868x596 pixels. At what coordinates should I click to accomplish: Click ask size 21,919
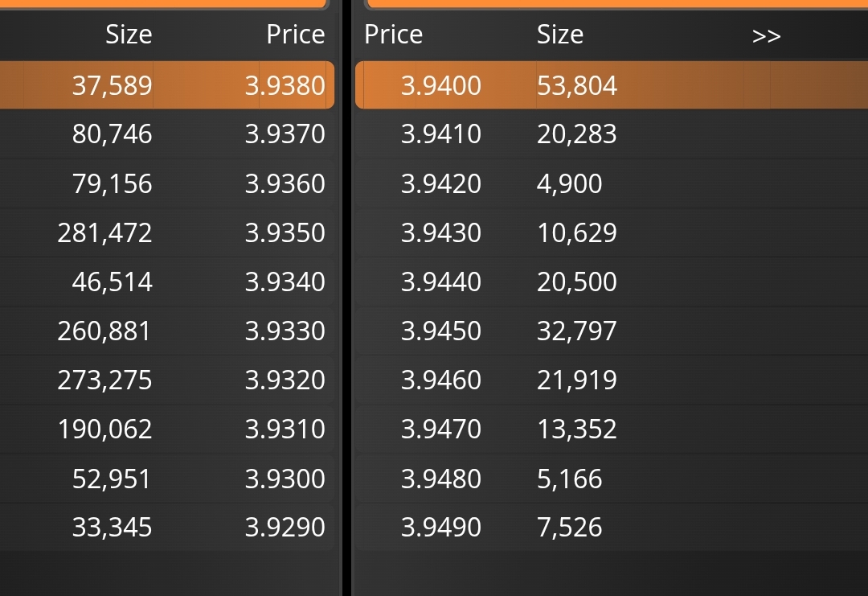(577, 380)
